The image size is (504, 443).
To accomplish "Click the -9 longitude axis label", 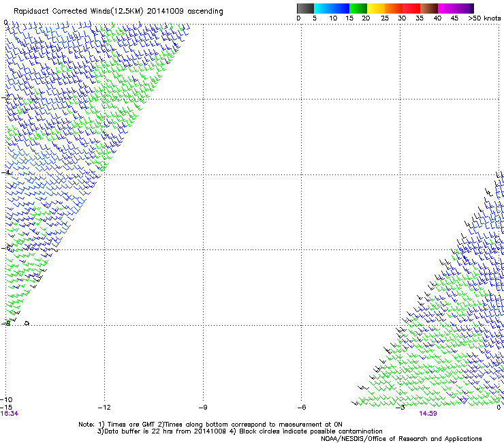I will click(203, 408).
